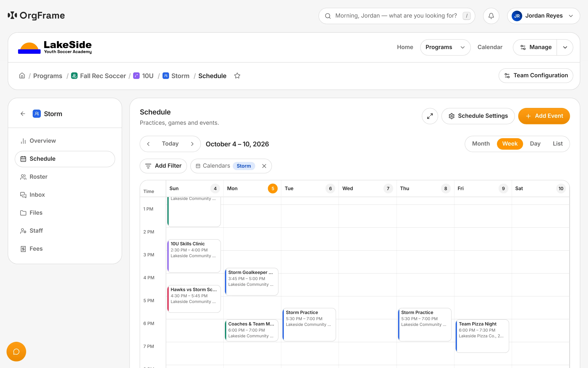Click the 10U breadcrumb link
The image size is (588, 368).
[x=143, y=76]
